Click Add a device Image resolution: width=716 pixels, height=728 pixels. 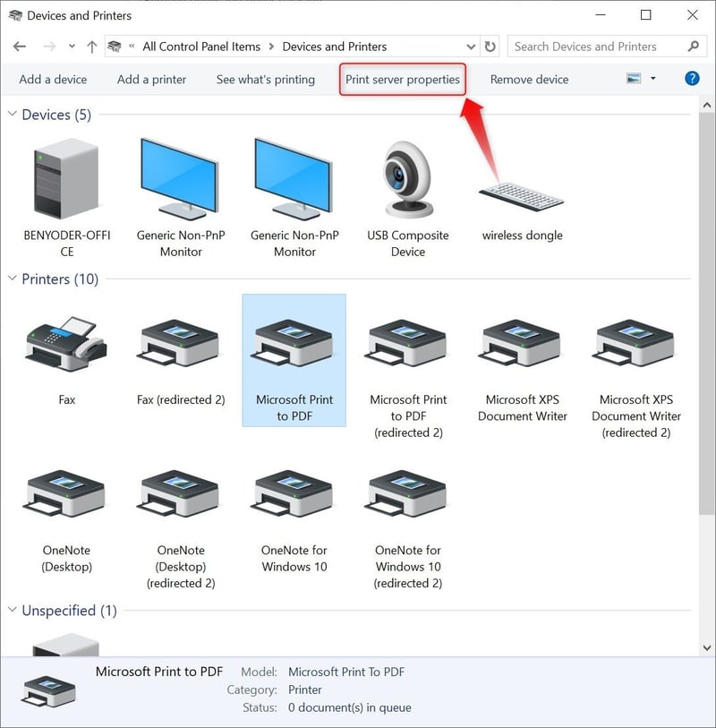tap(53, 80)
